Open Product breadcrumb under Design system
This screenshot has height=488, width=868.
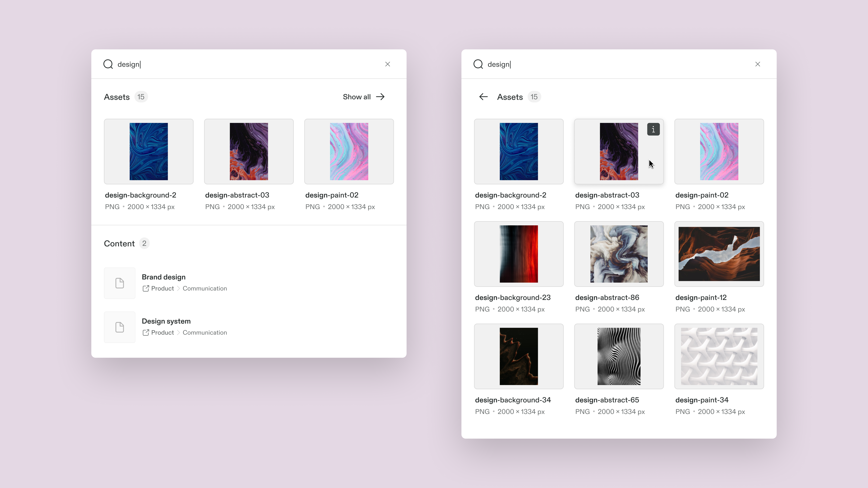162,332
